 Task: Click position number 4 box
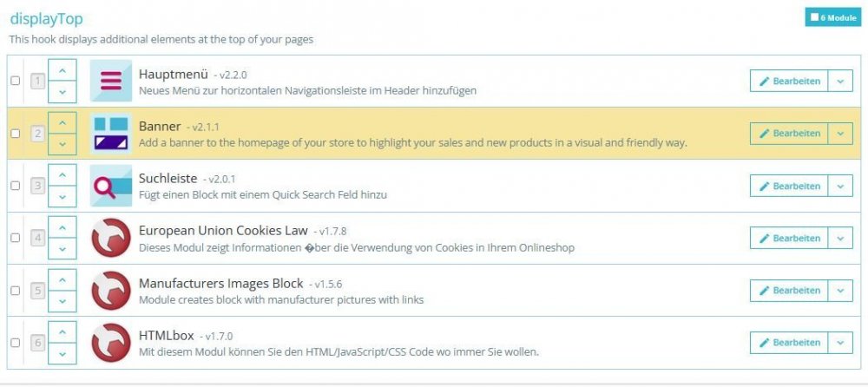pos(37,238)
